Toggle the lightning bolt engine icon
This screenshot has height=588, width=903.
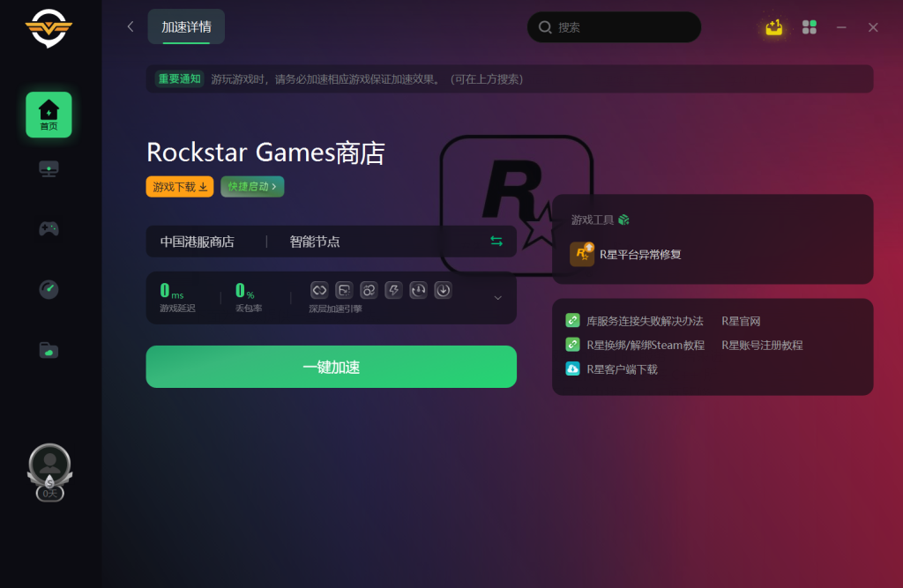393,290
